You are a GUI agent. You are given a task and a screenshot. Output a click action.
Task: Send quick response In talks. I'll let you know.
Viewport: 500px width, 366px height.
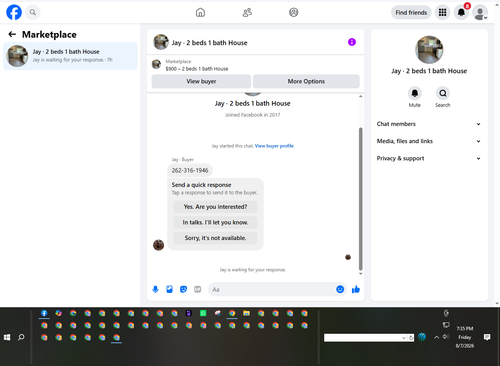(215, 222)
